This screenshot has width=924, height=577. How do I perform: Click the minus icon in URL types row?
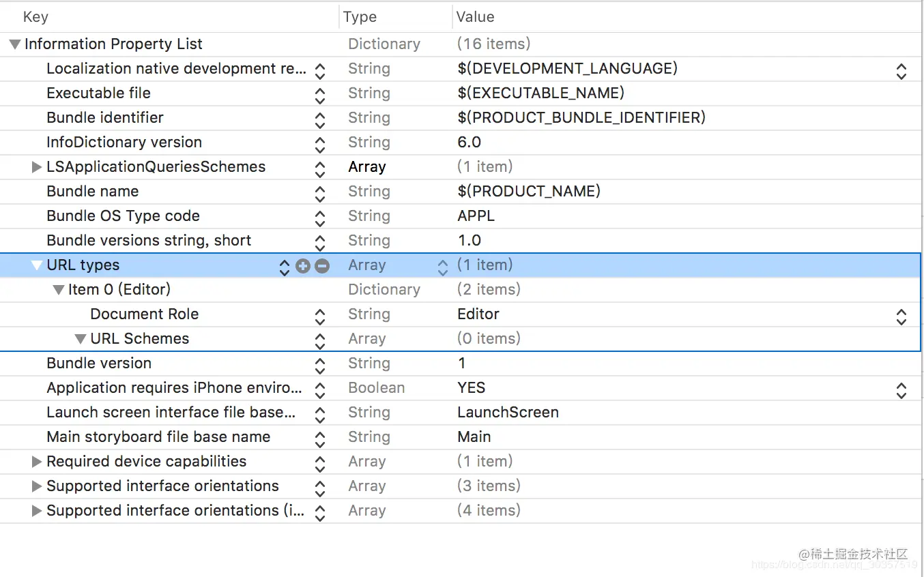(x=322, y=266)
